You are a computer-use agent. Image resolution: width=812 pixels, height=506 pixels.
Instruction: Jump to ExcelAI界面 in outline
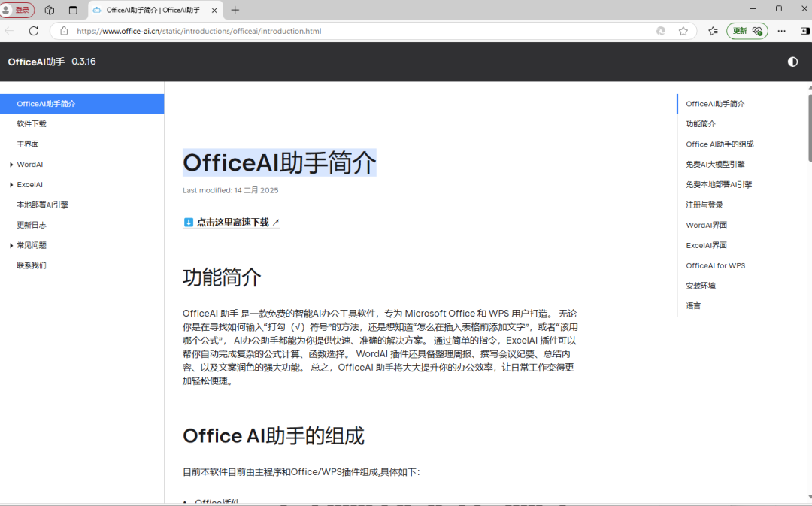point(706,245)
